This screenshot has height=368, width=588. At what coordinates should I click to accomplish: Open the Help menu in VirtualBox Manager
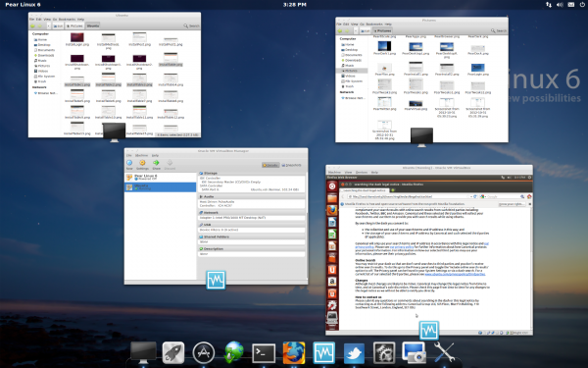pos(155,155)
